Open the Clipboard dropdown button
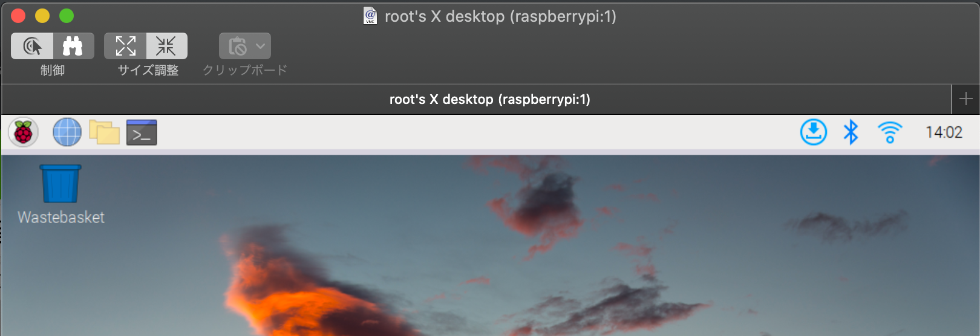 pos(244,46)
